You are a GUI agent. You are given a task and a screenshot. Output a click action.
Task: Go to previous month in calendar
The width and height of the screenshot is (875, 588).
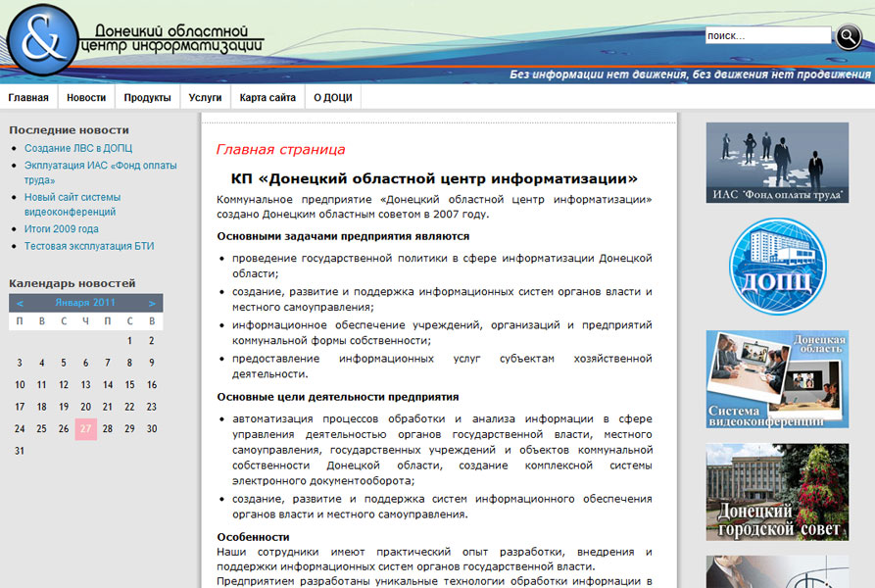tap(21, 303)
